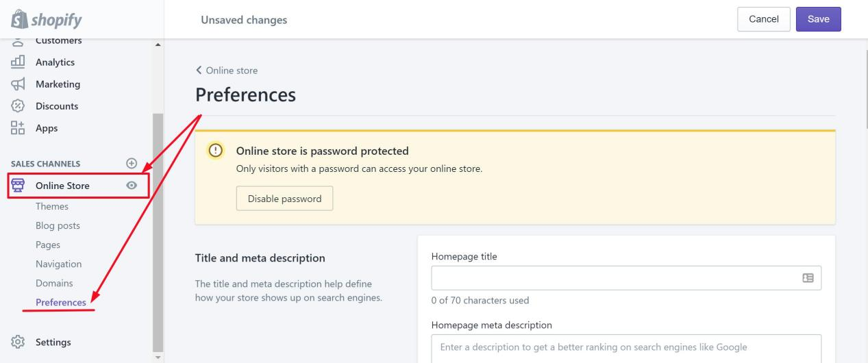The height and width of the screenshot is (363, 868).
Task: View online store with eye icon
Action: point(132,186)
